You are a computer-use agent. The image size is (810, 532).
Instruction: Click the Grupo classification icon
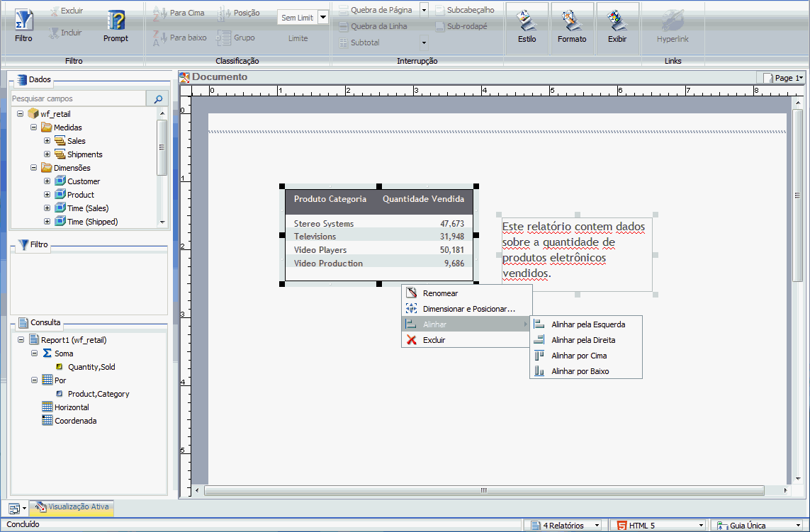coord(224,38)
